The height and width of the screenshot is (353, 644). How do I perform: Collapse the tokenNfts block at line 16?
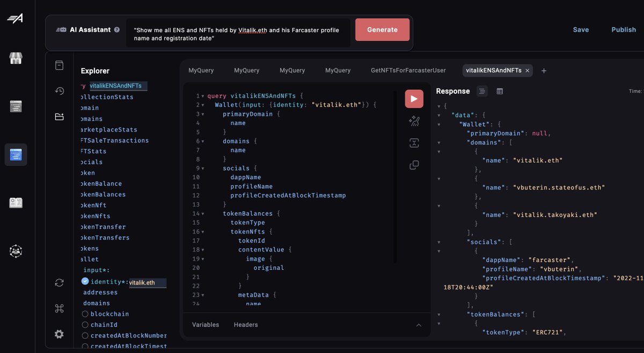pyautogui.click(x=203, y=232)
